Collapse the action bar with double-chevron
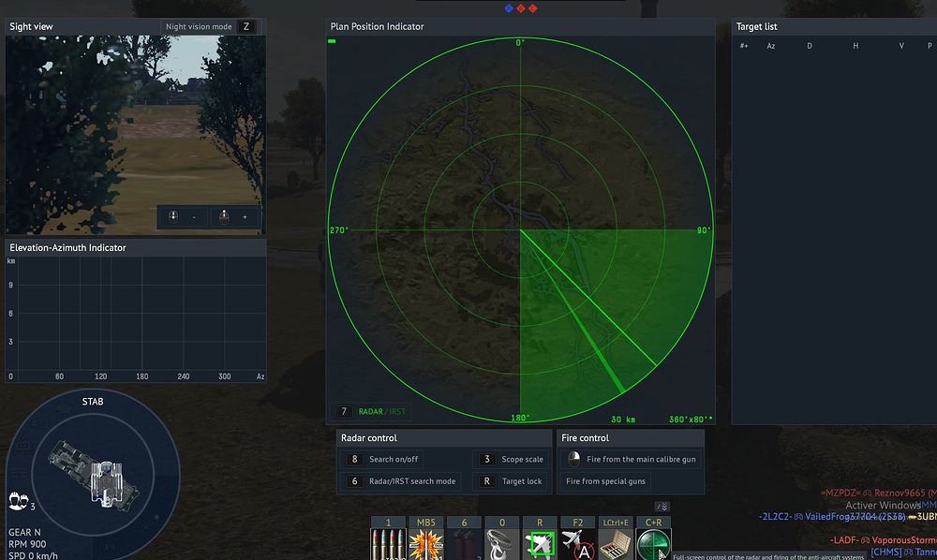Image resolution: width=937 pixels, height=560 pixels. click(x=663, y=507)
